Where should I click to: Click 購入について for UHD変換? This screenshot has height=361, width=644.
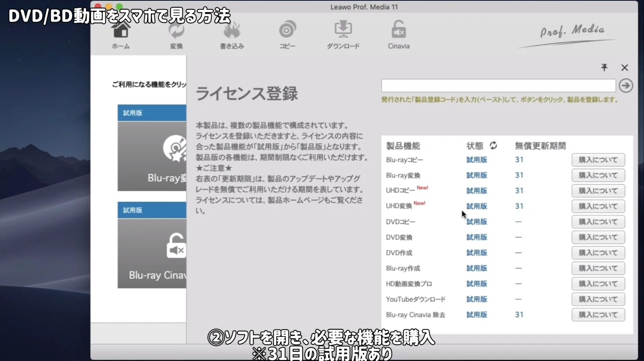click(x=598, y=206)
